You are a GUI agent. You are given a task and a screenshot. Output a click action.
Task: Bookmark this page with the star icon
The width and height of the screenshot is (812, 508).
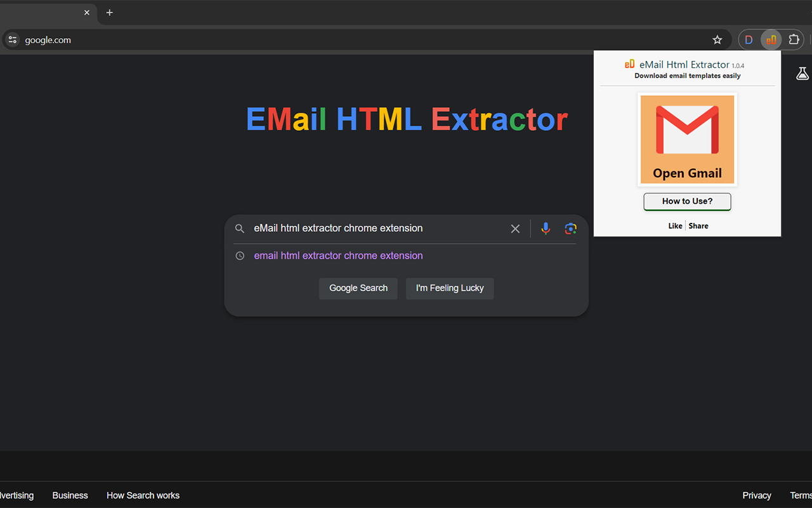tap(717, 40)
